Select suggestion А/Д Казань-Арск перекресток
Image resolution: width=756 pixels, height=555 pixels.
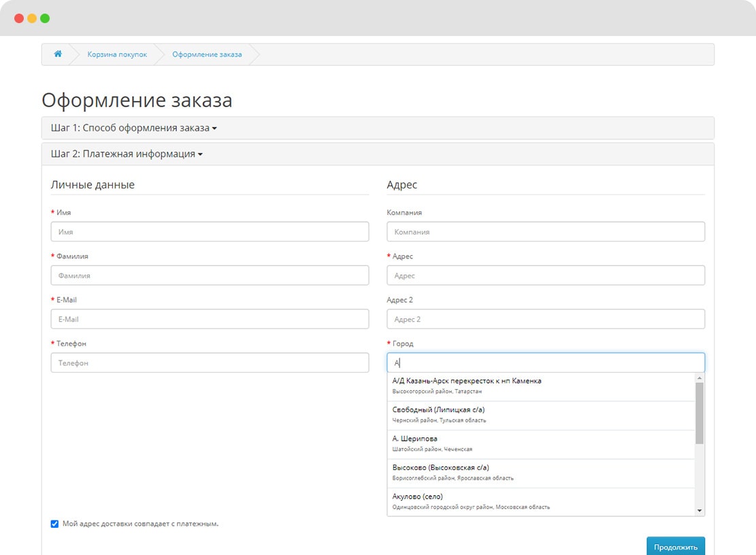coord(541,386)
